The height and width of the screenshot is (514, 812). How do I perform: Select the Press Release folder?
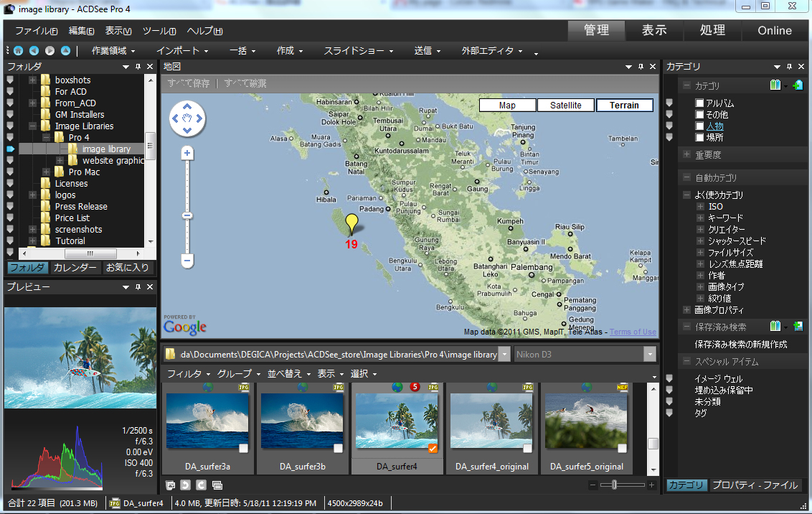coord(81,207)
